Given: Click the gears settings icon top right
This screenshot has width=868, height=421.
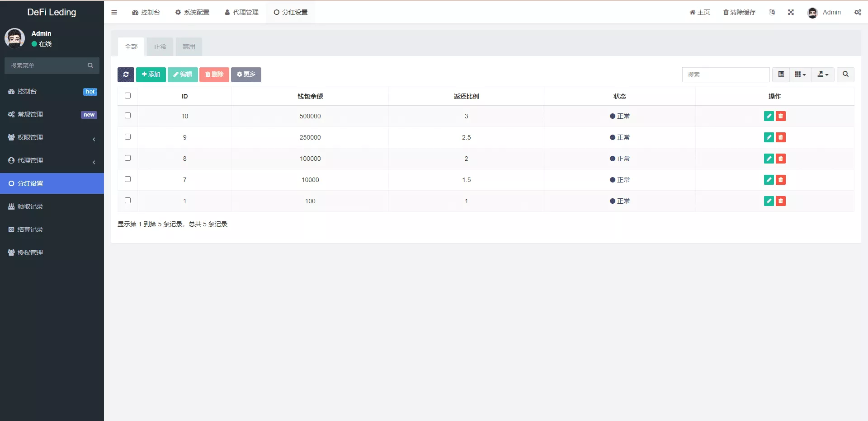Looking at the screenshot, I should pyautogui.click(x=858, y=12).
